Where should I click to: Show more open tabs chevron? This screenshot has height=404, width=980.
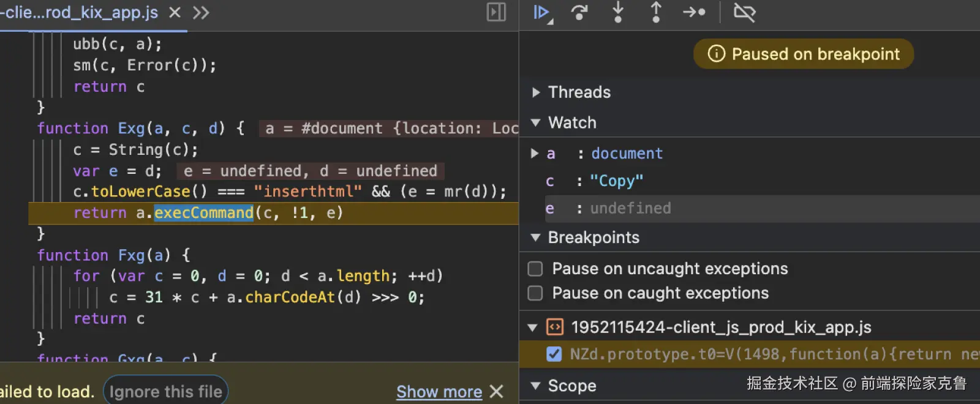pos(201,12)
